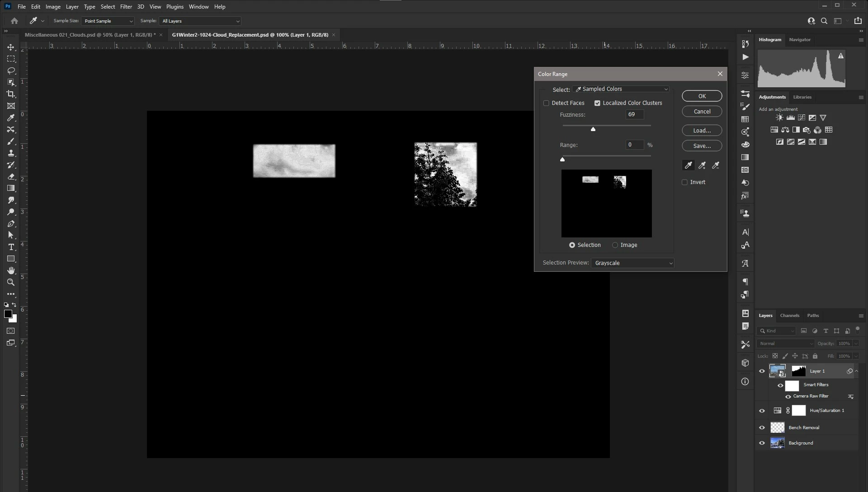Select the Zoom tool
The height and width of the screenshot is (492, 868).
11,282
